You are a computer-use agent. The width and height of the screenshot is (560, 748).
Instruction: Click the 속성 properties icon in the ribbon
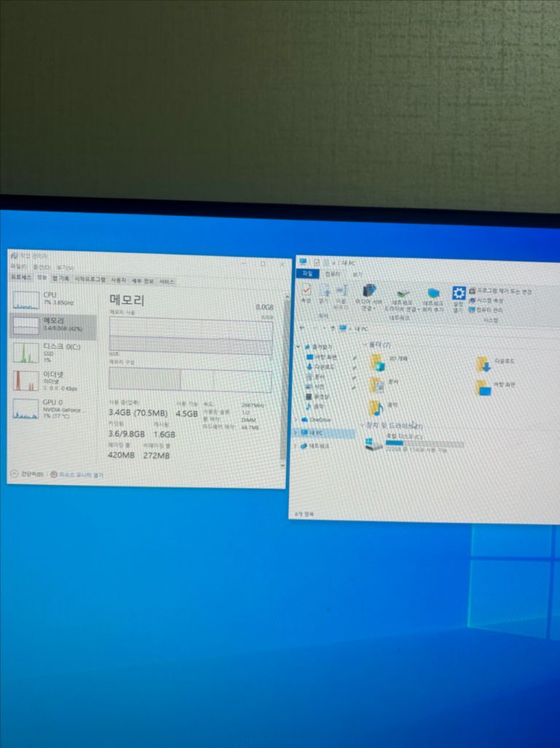click(x=306, y=294)
